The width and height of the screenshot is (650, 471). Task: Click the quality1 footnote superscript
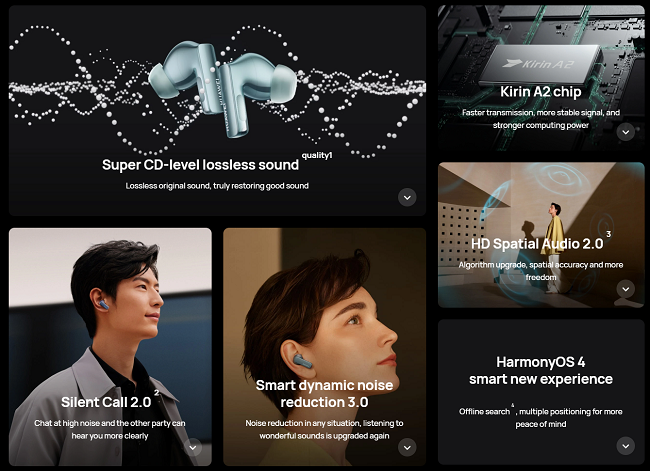317,155
